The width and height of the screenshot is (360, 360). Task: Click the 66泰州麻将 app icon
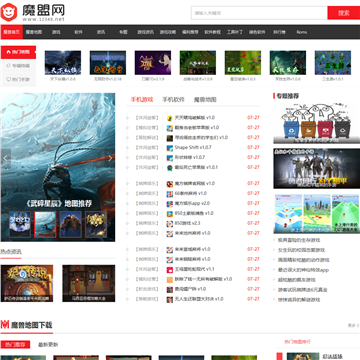click(170, 193)
